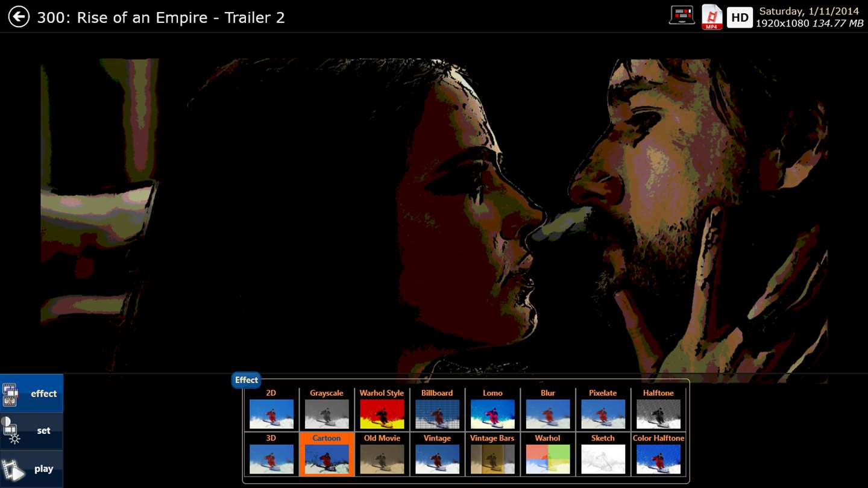Apply the Old Movie effect
Image resolution: width=868 pixels, height=488 pixels.
382,454
